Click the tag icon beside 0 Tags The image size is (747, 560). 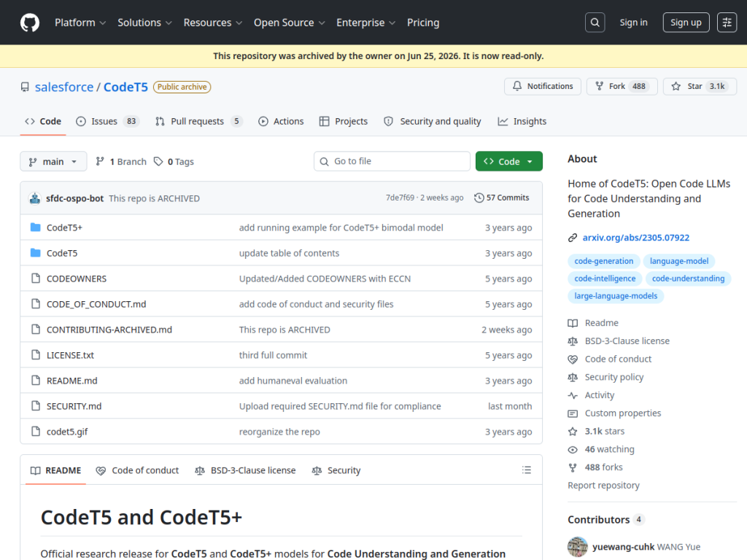click(x=158, y=161)
